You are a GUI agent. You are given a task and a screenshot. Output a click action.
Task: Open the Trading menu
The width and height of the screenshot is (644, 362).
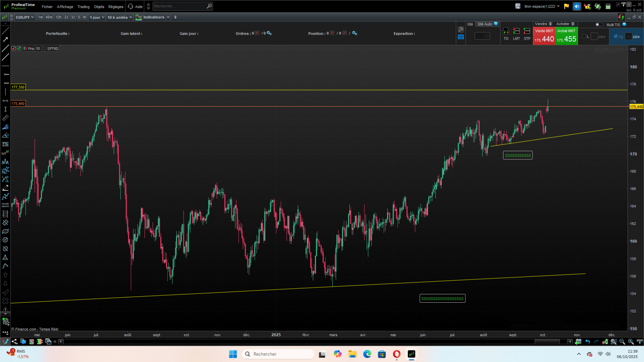pos(83,6)
